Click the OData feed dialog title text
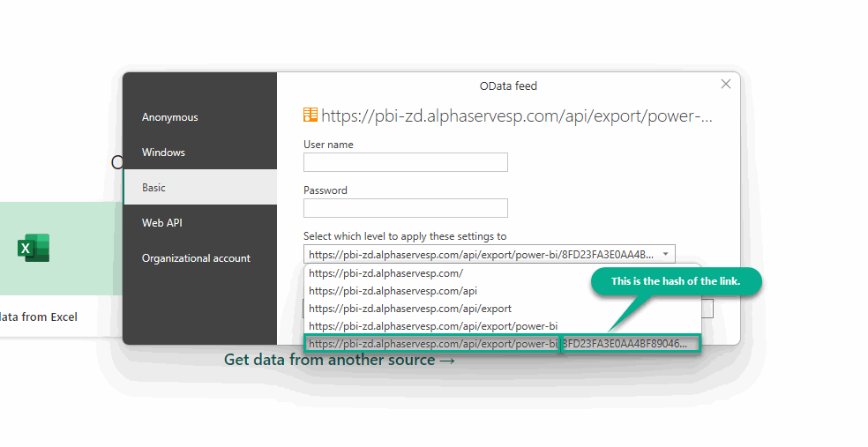 [508, 86]
